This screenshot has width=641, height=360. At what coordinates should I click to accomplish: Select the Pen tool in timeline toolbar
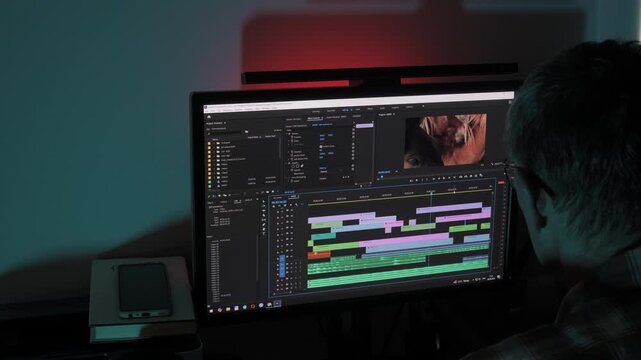263,225
